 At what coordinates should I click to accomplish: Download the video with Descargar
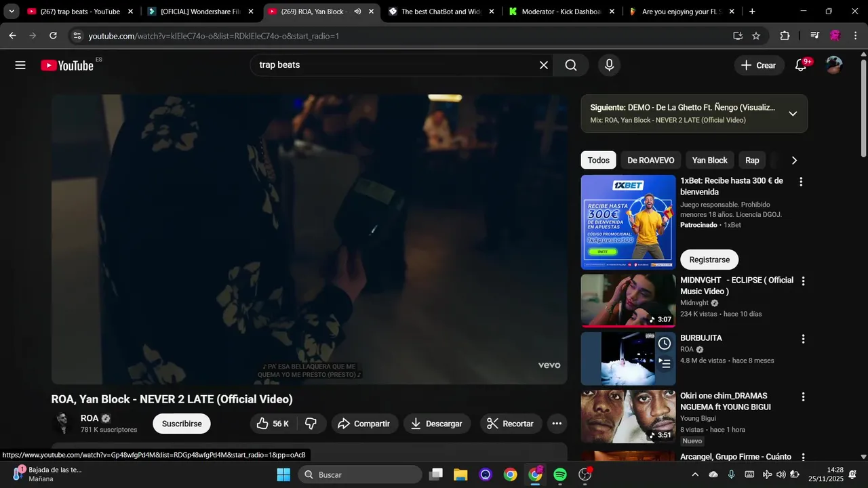pos(437,424)
